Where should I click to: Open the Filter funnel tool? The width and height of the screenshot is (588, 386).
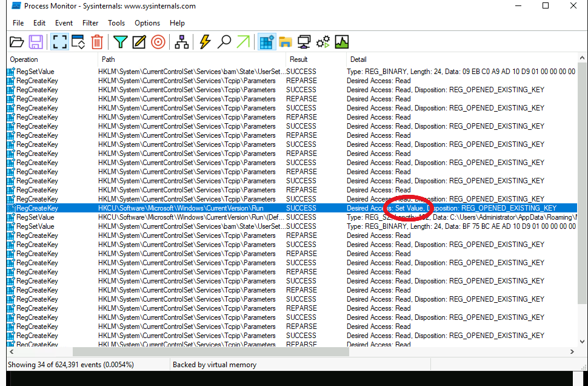click(121, 42)
